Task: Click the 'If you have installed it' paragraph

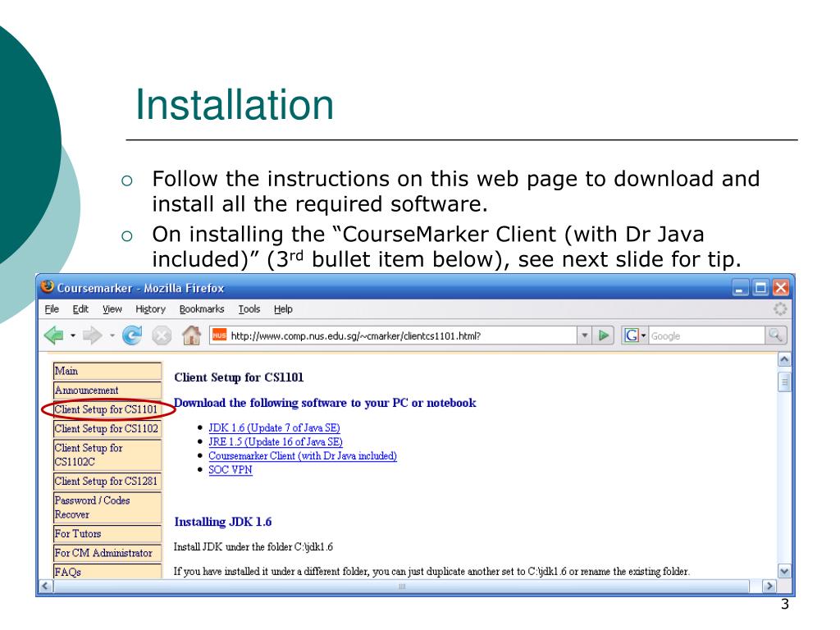Action: 431,572
